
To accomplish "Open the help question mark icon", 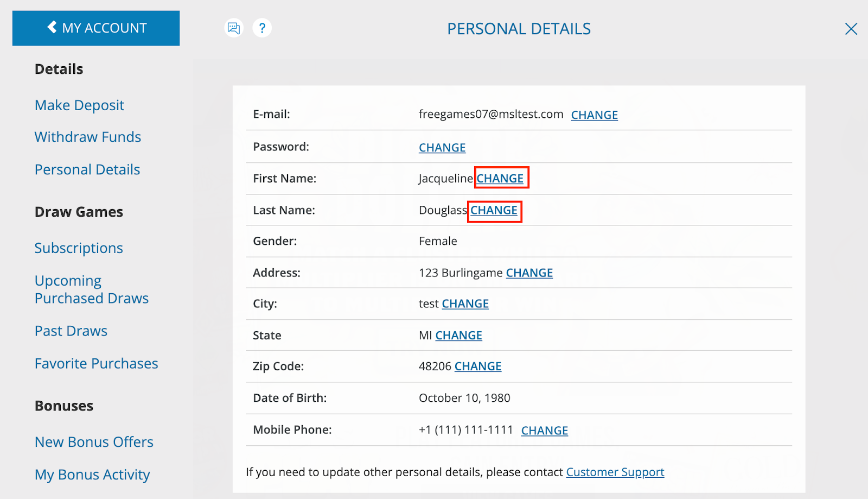I will (263, 28).
